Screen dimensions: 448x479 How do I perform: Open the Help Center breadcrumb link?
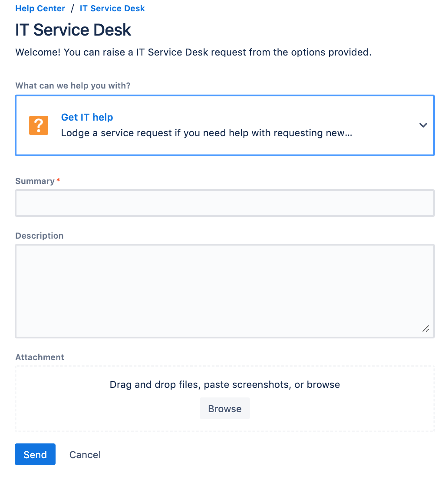pyautogui.click(x=40, y=8)
